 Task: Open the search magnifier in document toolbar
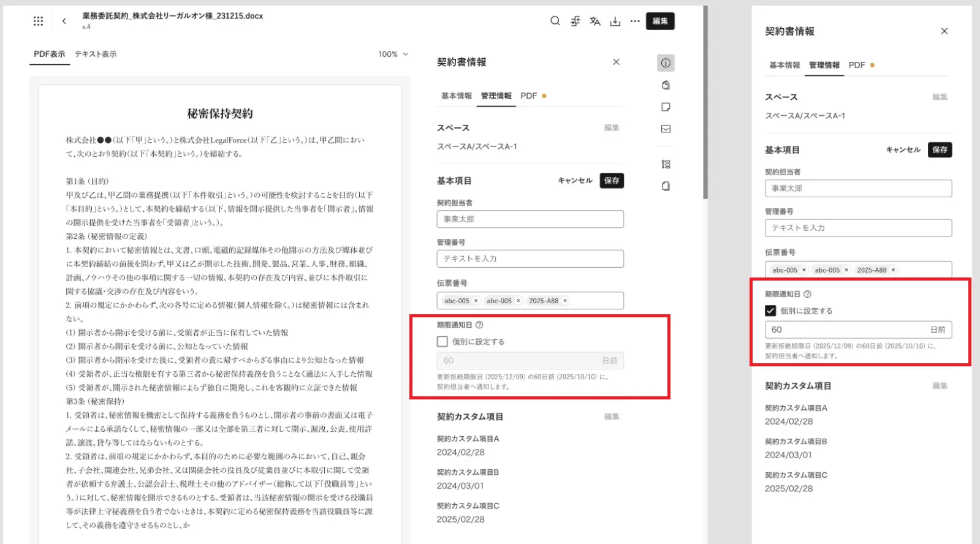[x=555, y=21]
